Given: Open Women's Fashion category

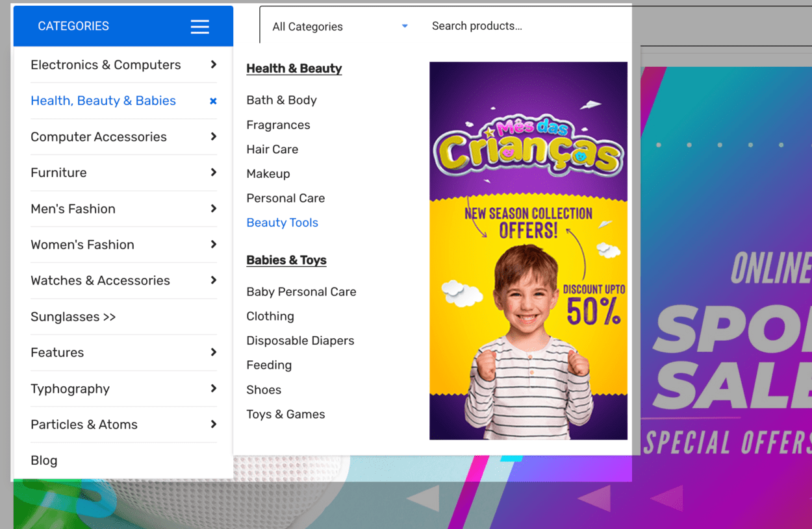Looking at the screenshot, I should coord(82,245).
